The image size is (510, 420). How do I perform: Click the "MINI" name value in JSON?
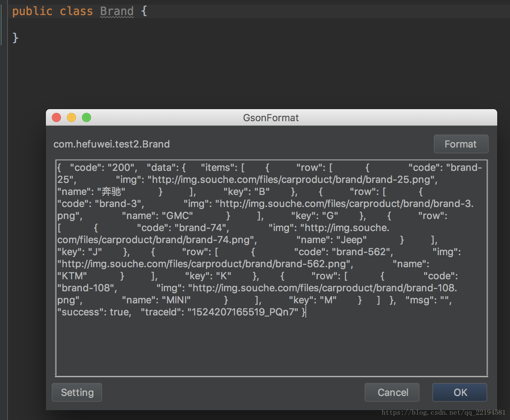(x=176, y=300)
